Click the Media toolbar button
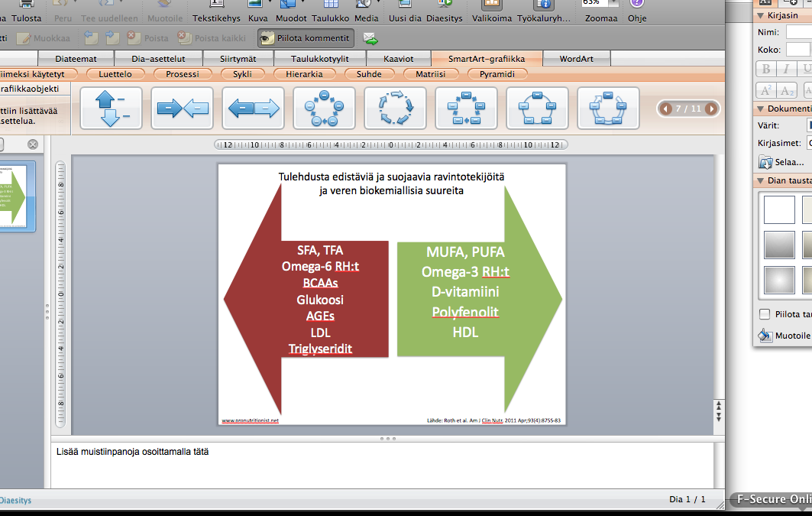This screenshot has height=516, width=812. (366, 11)
